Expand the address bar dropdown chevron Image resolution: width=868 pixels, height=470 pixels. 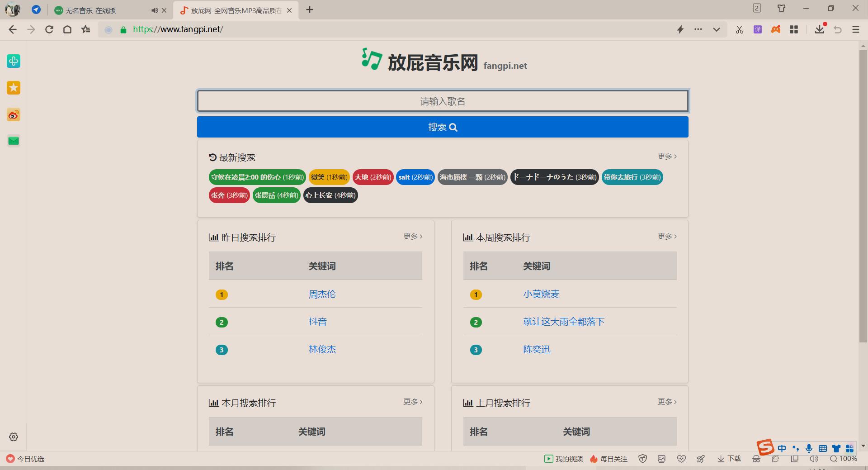point(717,30)
